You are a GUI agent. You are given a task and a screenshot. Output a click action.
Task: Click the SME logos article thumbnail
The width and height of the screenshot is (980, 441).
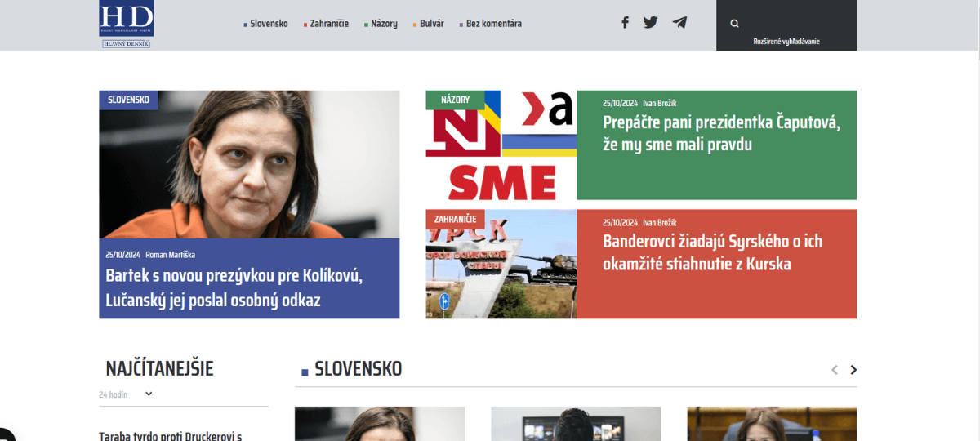coord(501,145)
